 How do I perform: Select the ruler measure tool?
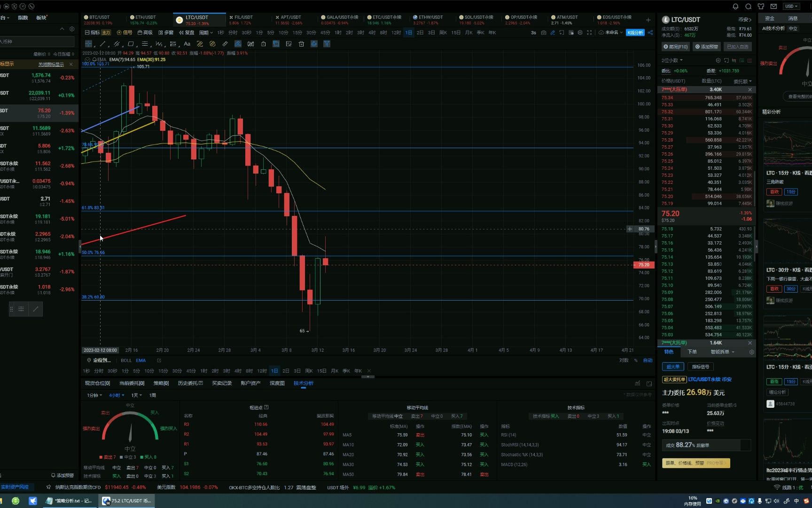tap(225, 44)
